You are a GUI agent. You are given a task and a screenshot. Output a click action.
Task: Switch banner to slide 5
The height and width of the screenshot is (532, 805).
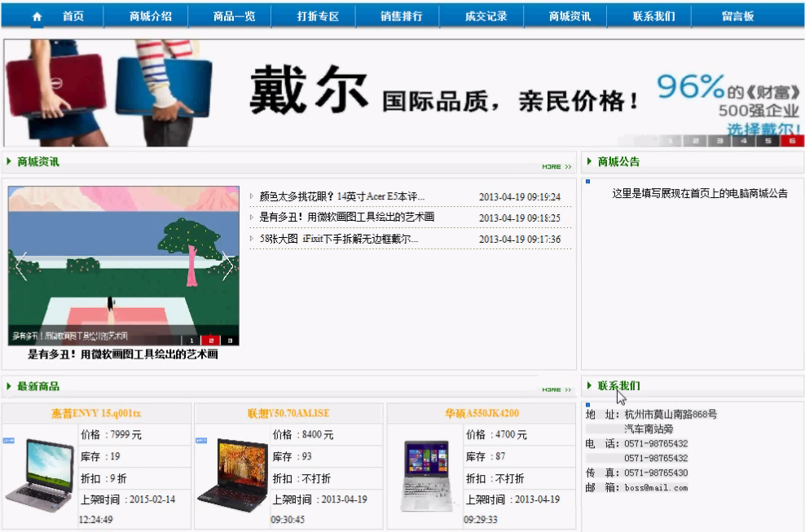tap(768, 141)
